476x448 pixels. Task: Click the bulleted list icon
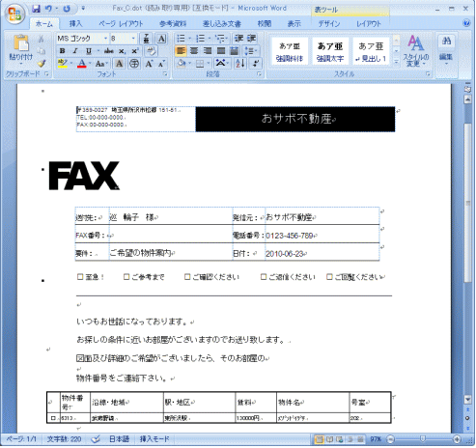[x=181, y=39]
